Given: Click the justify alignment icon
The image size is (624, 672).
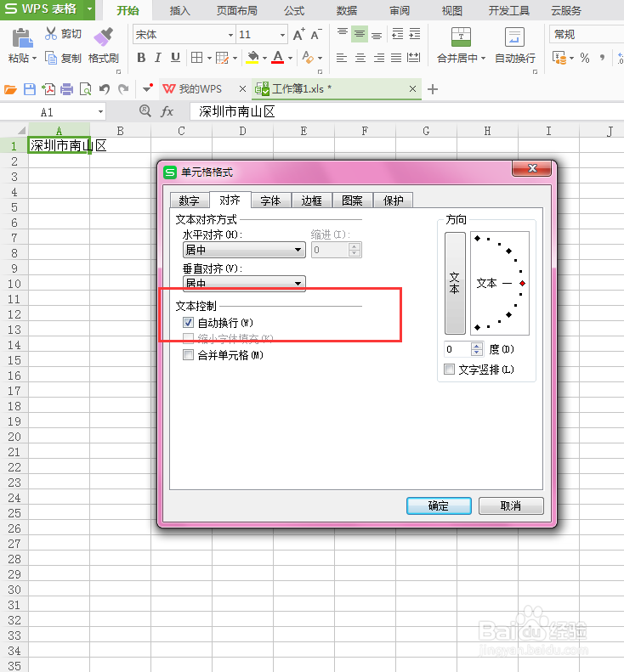Looking at the screenshot, I should [396, 58].
